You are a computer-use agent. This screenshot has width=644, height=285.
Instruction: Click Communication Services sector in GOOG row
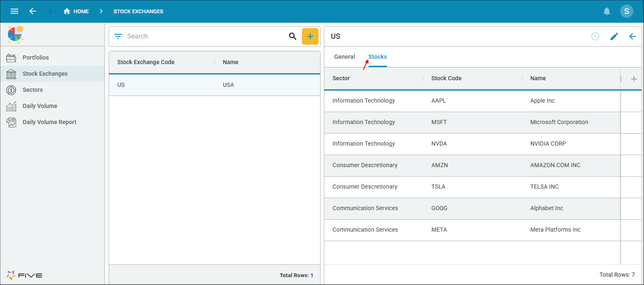pos(365,208)
